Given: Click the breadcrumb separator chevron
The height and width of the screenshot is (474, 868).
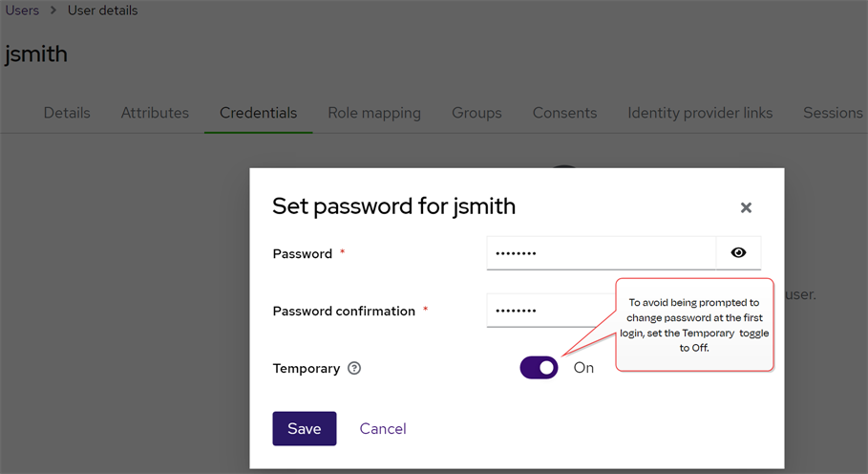Looking at the screenshot, I should [53, 11].
